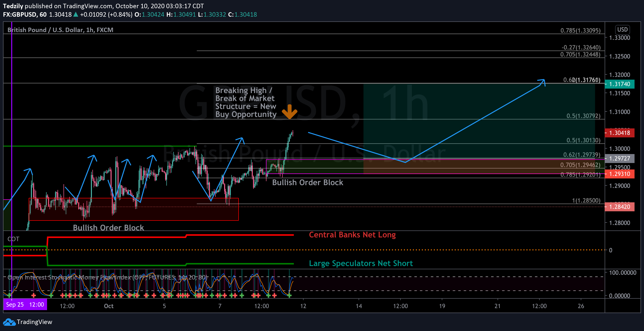Screen dimensions: 644x331
Task: Click the FX:GBPUSD, 60 symbol text
Action: pos(25,14)
